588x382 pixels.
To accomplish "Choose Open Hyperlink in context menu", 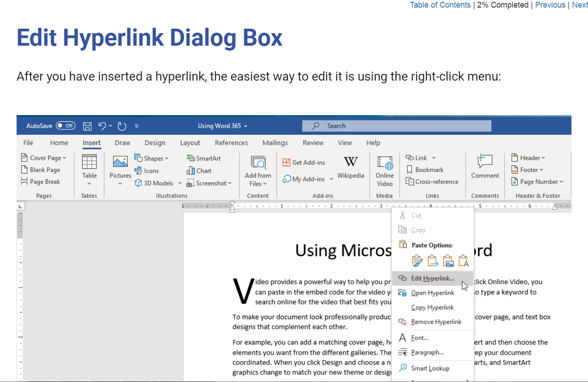I will [x=433, y=293].
